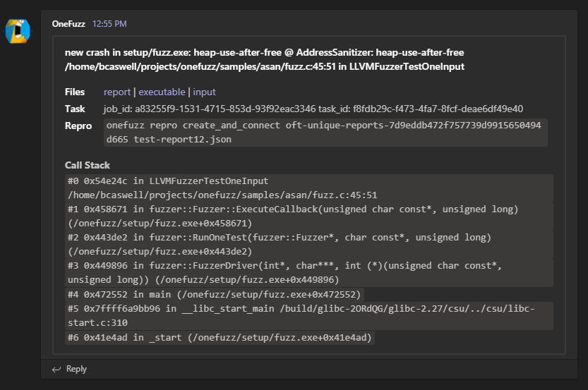Click the OneFuzz bot avatar icon
The width and height of the screenshot is (588, 390).
pyautogui.click(x=18, y=32)
